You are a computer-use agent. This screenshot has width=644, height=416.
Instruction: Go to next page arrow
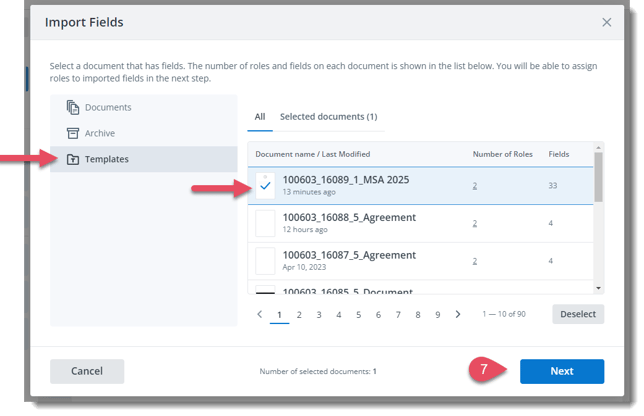[x=458, y=315]
